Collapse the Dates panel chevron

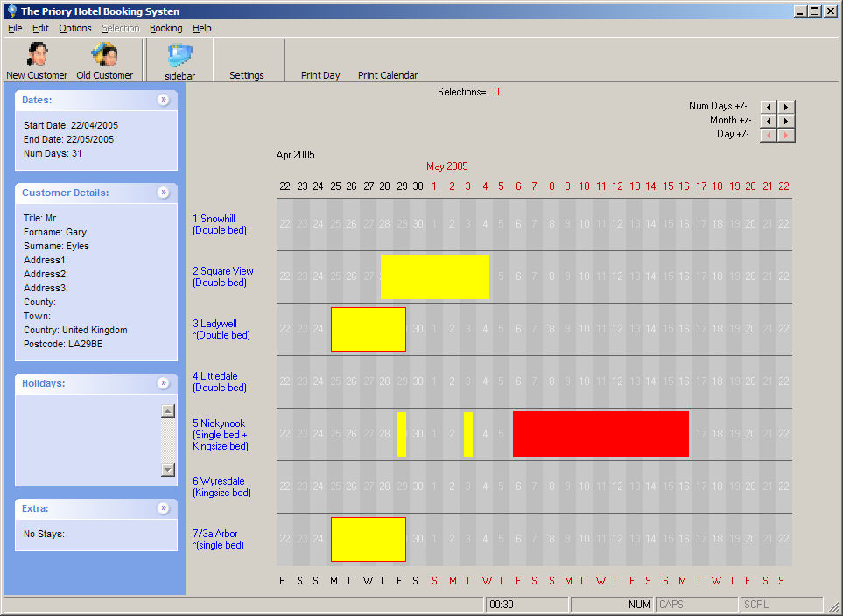[x=163, y=100]
